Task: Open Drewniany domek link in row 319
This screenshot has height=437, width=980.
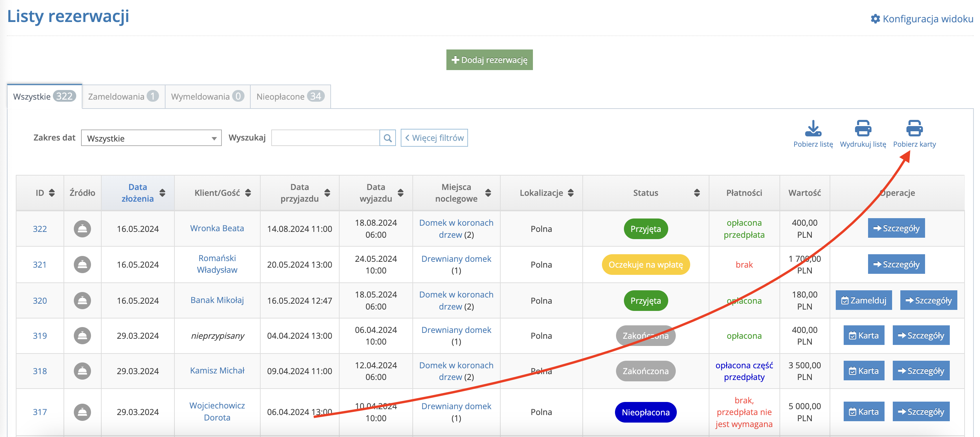Action: tap(456, 330)
